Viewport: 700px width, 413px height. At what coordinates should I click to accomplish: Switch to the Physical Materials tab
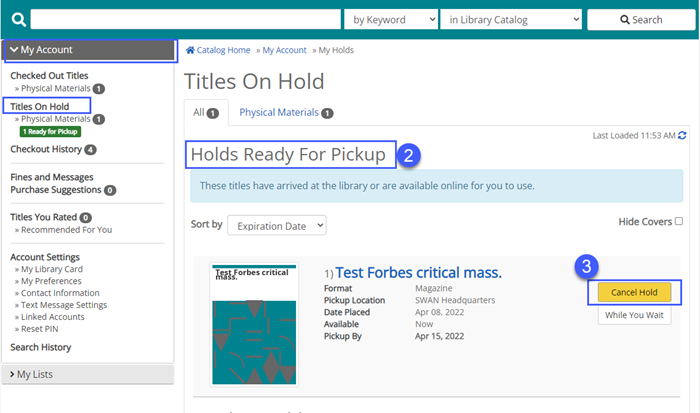[286, 113]
